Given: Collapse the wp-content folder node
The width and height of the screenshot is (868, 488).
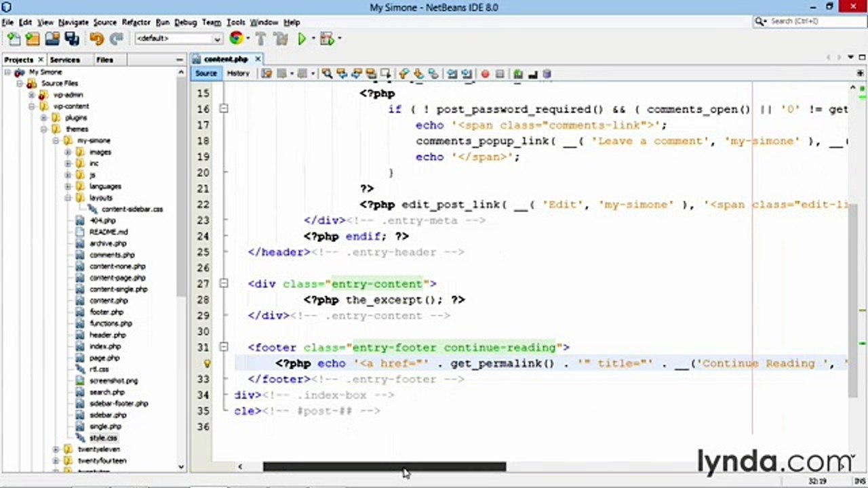Looking at the screenshot, I should click(x=32, y=106).
